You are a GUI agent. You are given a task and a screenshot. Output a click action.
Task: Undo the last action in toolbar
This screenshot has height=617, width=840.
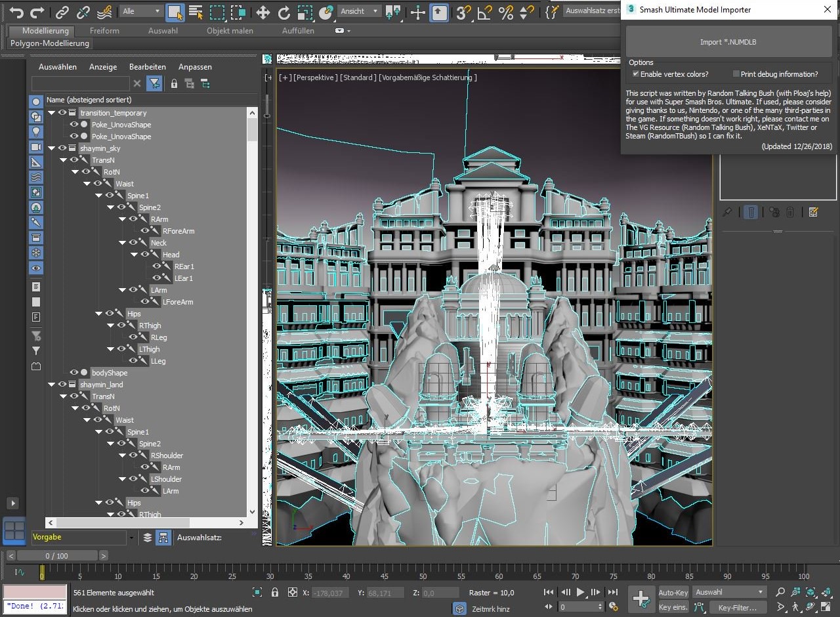tap(17, 12)
